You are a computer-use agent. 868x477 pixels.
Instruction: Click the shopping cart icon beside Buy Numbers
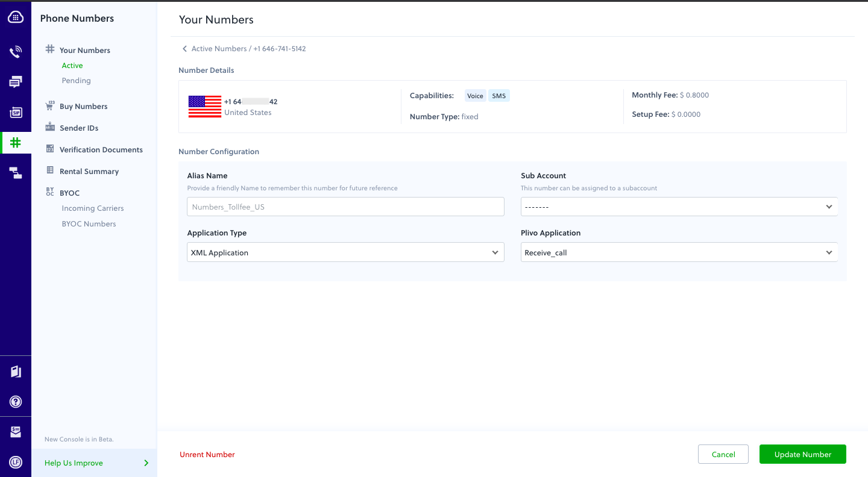[49, 105]
